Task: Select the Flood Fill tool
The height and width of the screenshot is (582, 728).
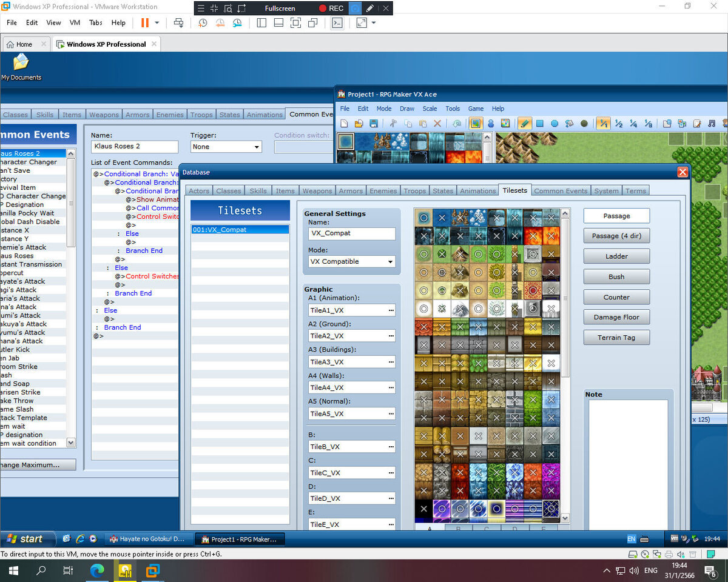Action: coord(569,123)
